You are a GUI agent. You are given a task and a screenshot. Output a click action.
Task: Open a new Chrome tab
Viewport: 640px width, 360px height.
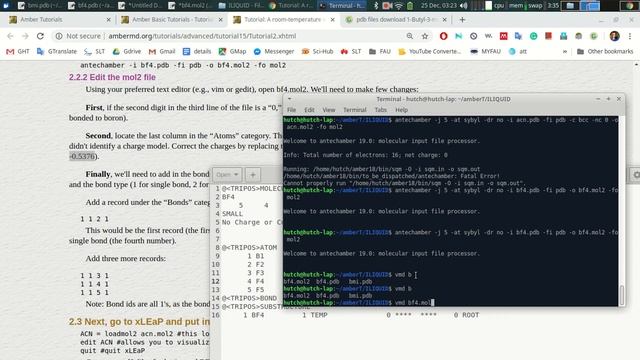pos(462,20)
